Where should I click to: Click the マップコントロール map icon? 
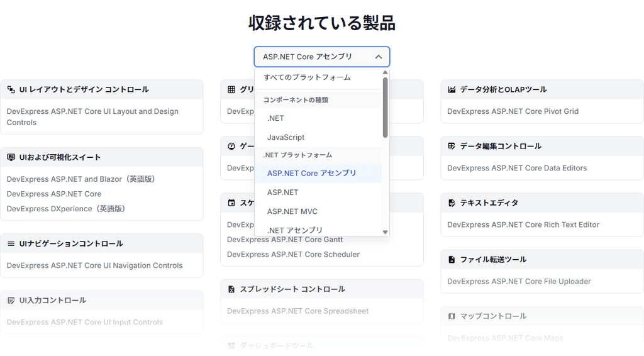[x=452, y=316]
